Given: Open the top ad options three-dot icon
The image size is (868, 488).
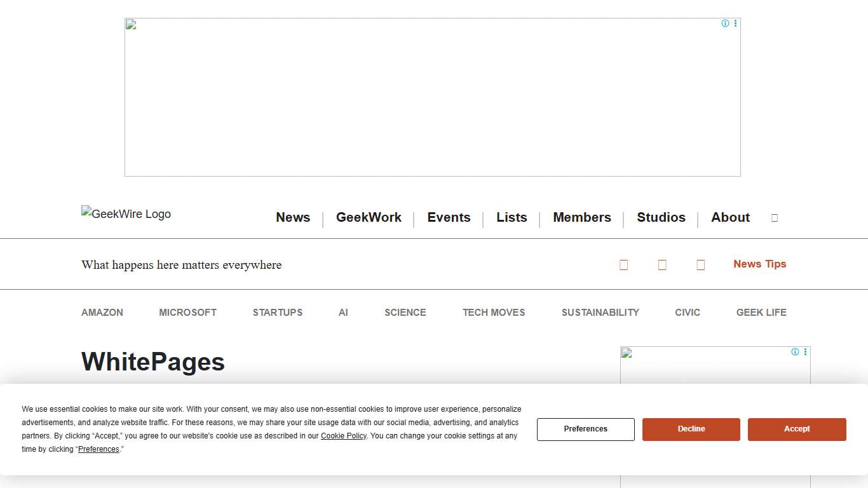Looking at the screenshot, I should click(x=735, y=23).
